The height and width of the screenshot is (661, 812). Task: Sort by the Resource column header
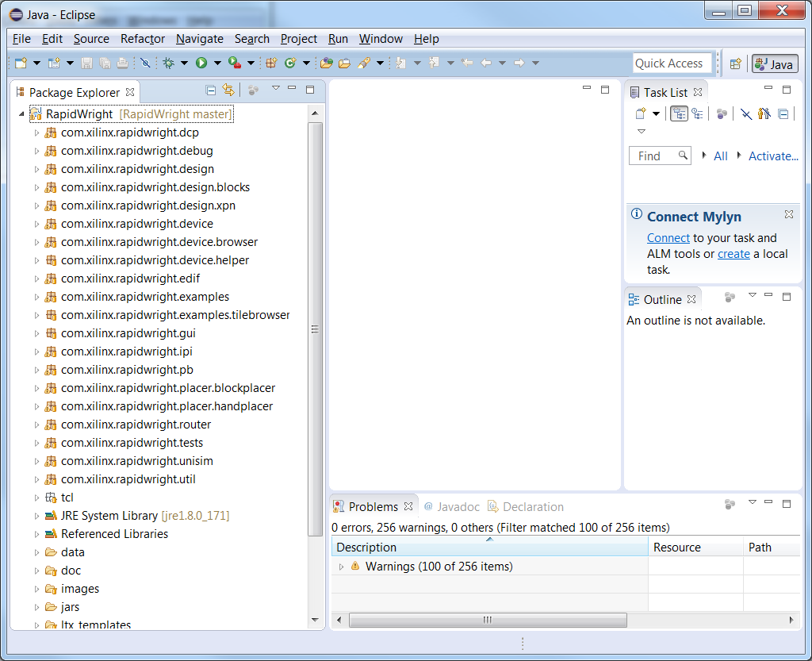coord(695,547)
